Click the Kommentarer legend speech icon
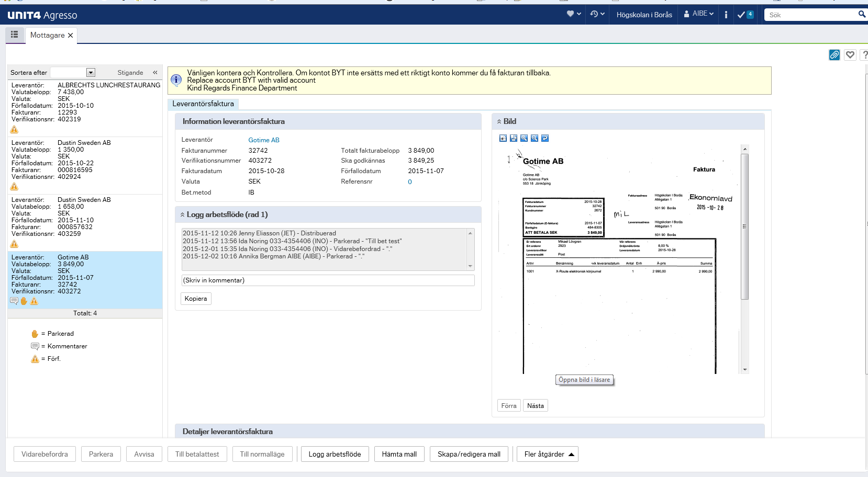Image resolution: width=868 pixels, height=477 pixels. click(35, 346)
